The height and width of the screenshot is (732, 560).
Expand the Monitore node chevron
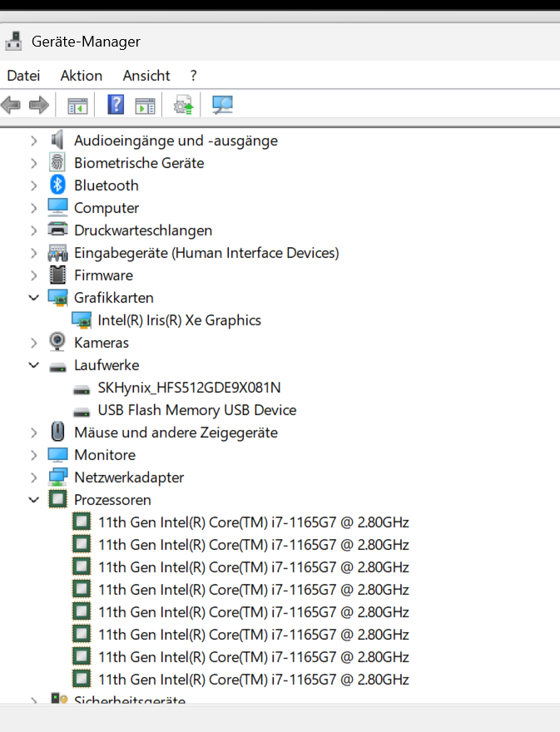point(33,455)
